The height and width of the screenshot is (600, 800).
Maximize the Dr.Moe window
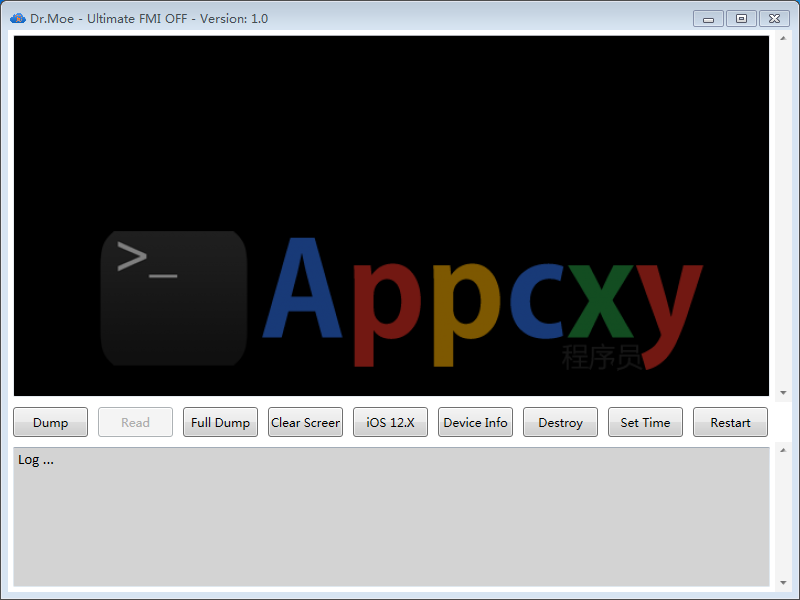(x=741, y=19)
